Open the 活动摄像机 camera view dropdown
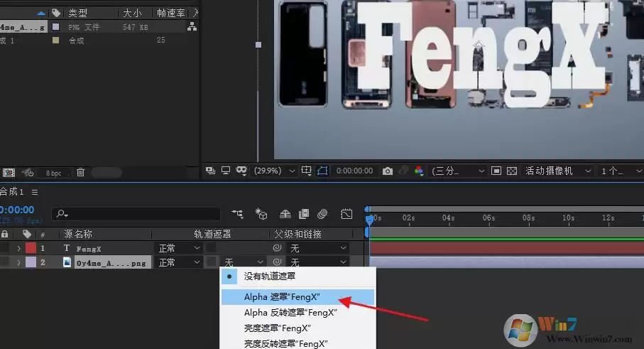The height and width of the screenshot is (349, 644). [x=558, y=171]
